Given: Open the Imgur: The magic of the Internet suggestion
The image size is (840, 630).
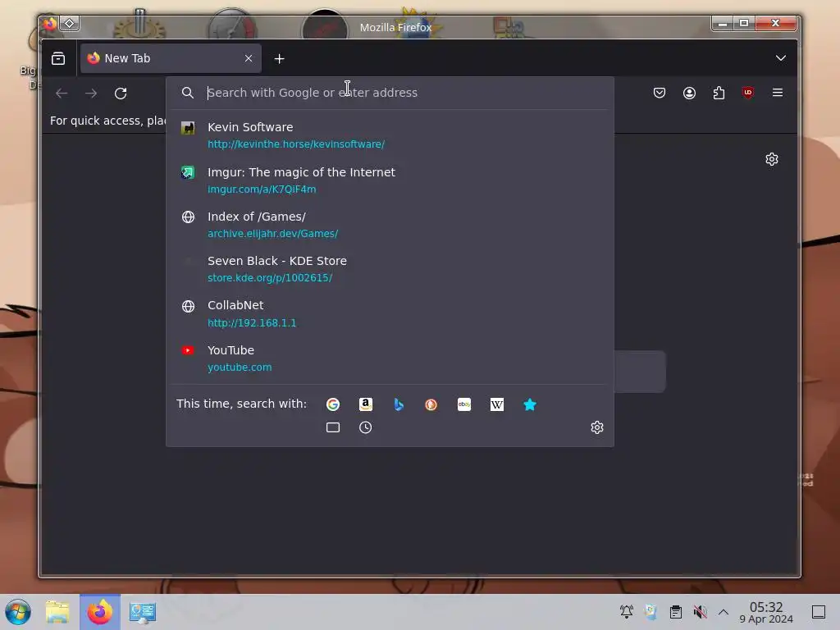Looking at the screenshot, I should 390,180.
